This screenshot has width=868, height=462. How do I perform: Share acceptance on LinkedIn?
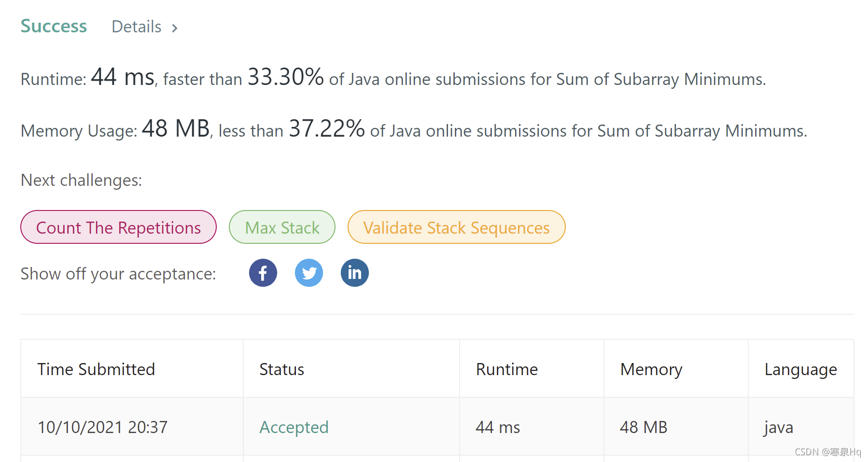click(354, 273)
